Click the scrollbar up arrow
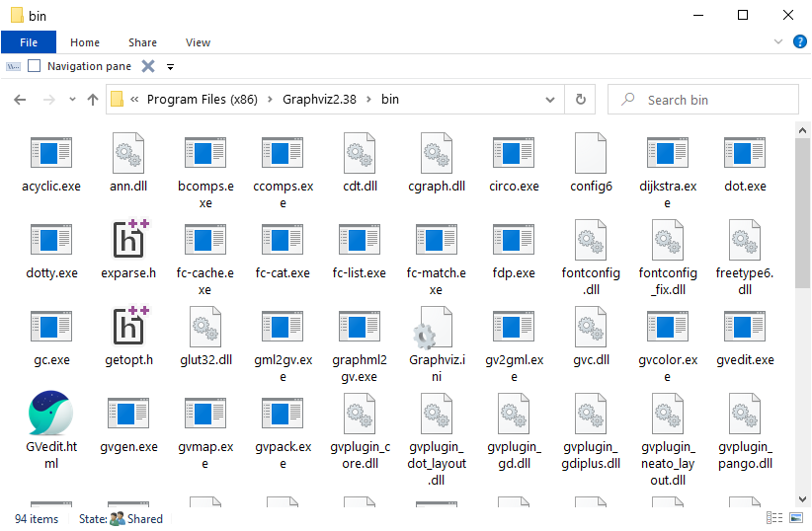The image size is (812, 531). tap(803, 130)
